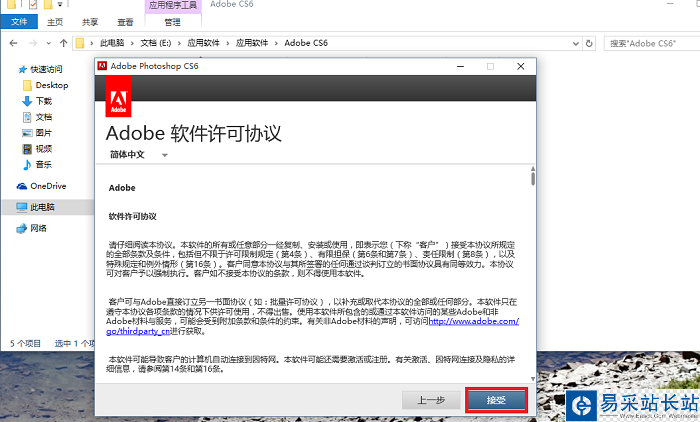Viewport: 700px width, 422px height.
Task: Click the music note icon
Action: pyautogui.click(x=27, y=165)
